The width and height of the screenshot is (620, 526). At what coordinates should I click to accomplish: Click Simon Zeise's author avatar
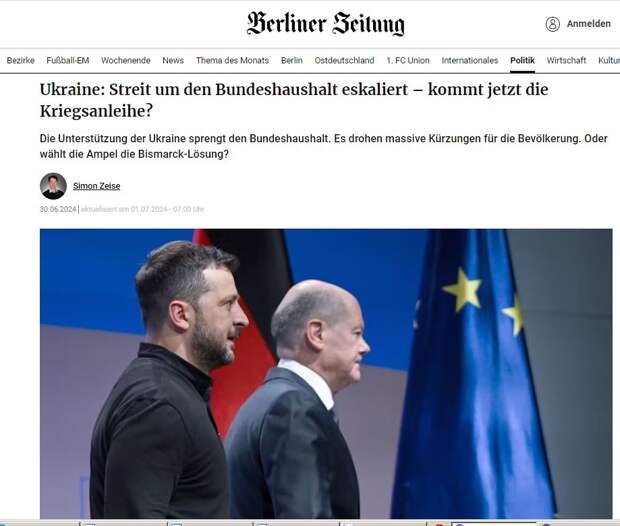(53, 186)
